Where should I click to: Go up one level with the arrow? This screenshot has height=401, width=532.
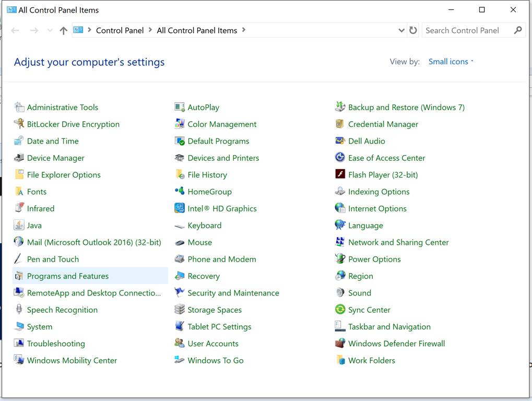point(64,30)
